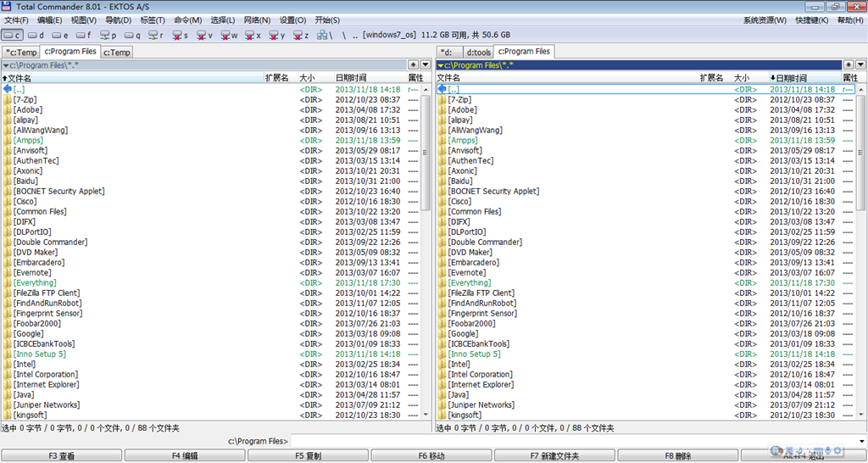Switch to d:tools tab in right panel

(479, 52)
